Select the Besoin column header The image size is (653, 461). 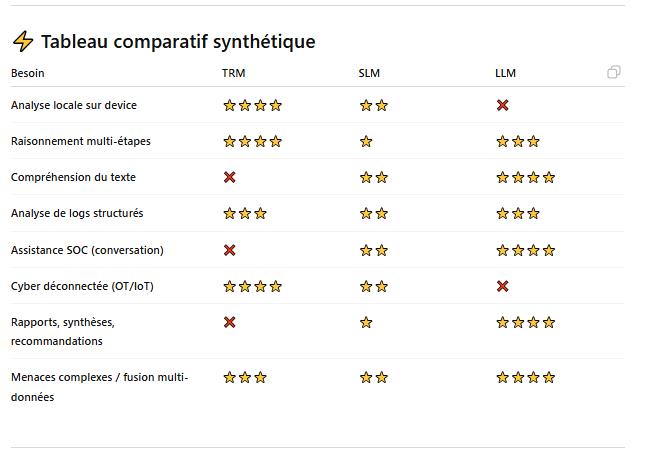[28, 73]
